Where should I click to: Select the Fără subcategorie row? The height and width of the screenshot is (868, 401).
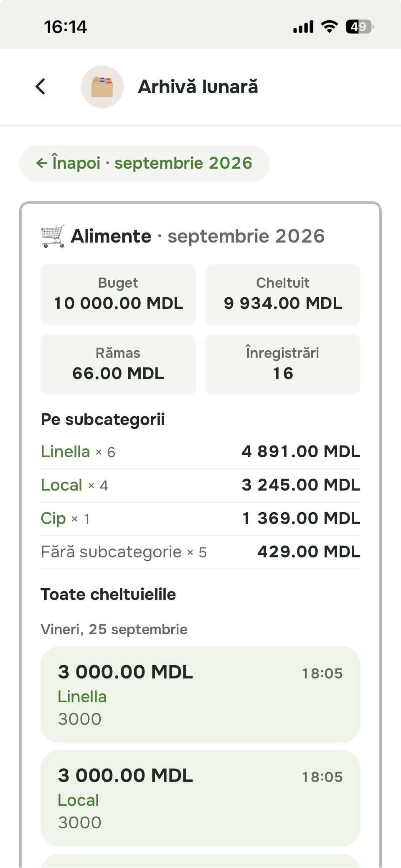pyautogui.click(x=200, y=552)
